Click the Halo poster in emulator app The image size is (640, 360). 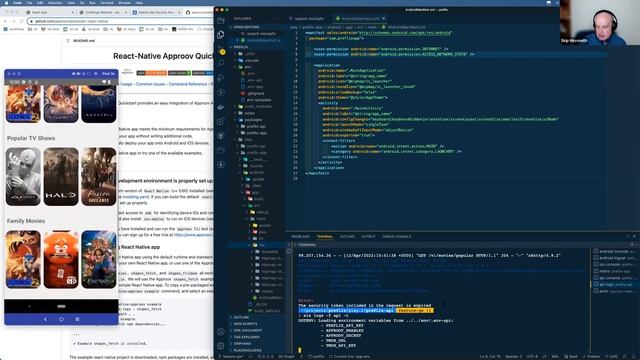[61, 176]
